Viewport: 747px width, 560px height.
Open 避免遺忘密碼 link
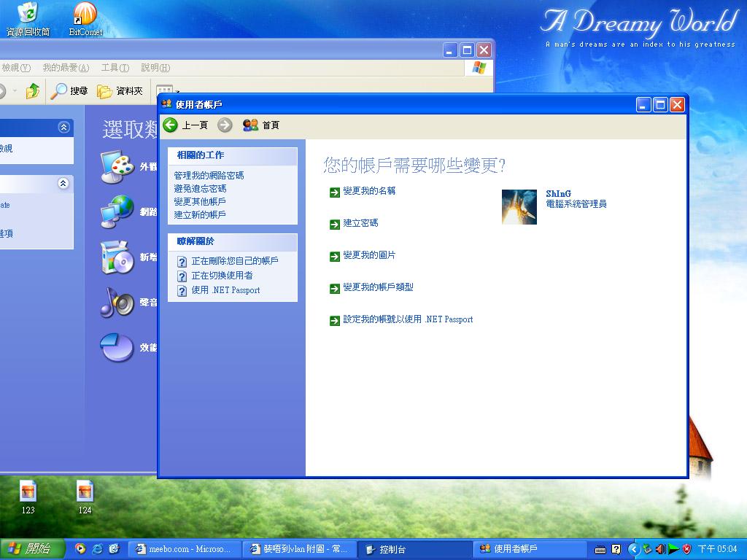200,189
